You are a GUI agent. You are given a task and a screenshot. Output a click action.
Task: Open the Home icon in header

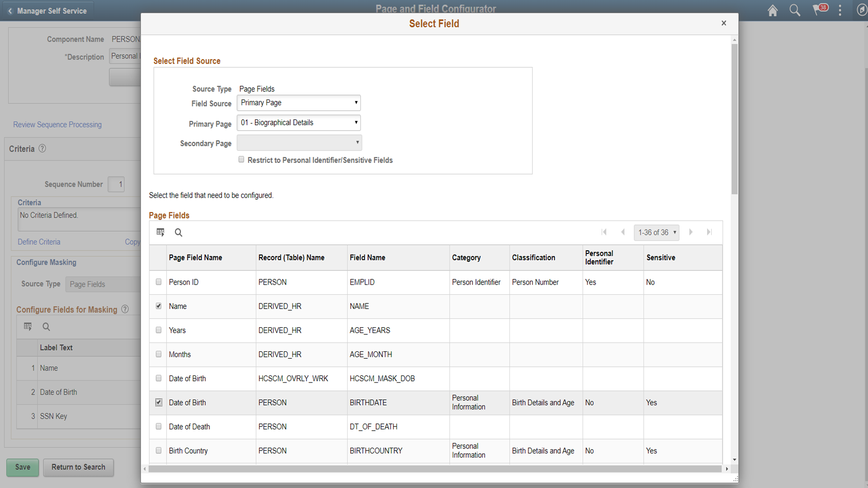(x=773, y=10)
